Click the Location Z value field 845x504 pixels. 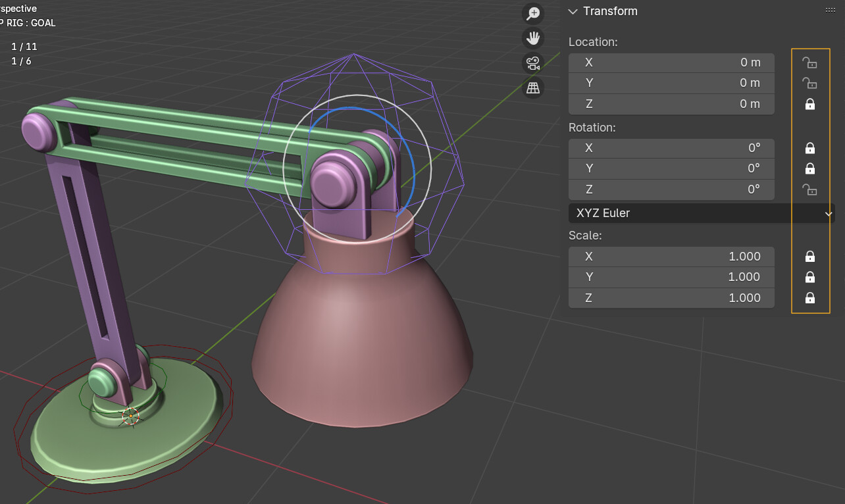click(x=671, y=104)
